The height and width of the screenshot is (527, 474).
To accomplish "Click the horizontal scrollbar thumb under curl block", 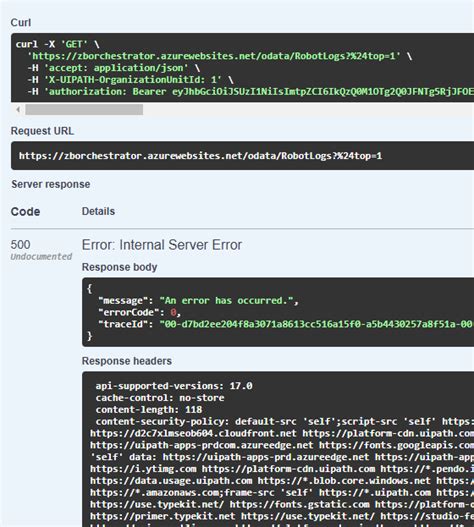I will point(84,110).
